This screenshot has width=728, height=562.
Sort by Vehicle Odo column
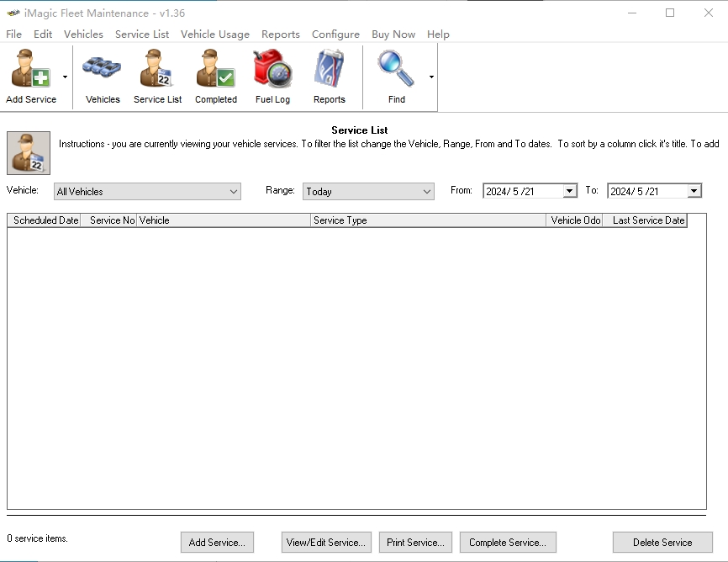tap(574, 220)
